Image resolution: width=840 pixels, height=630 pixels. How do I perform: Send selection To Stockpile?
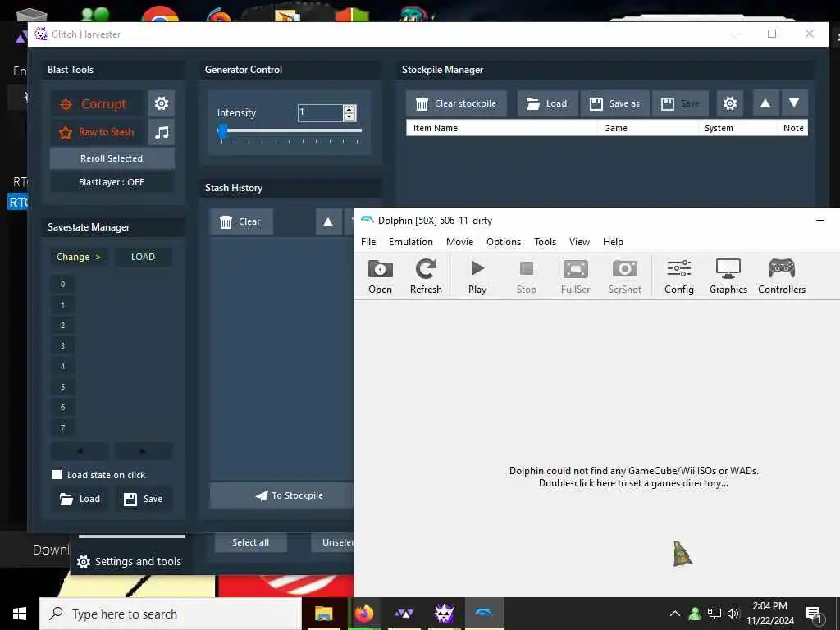(x=282, y=495)
